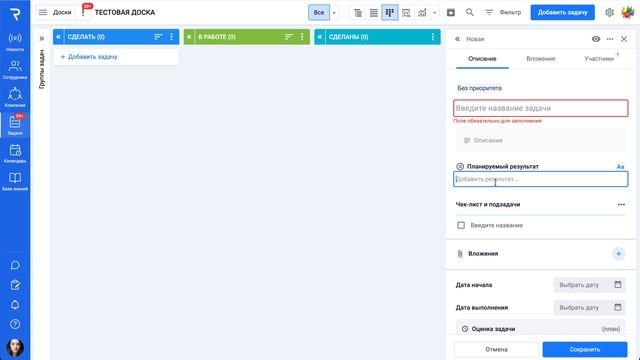Pick the Дата начала date

tap(589, 285)
